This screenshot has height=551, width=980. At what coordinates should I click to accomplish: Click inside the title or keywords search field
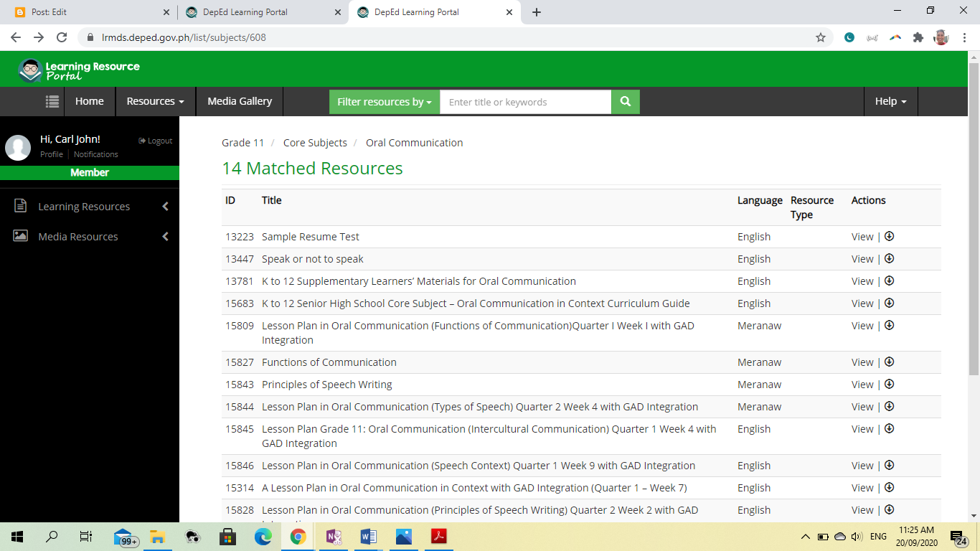(524, 101)
